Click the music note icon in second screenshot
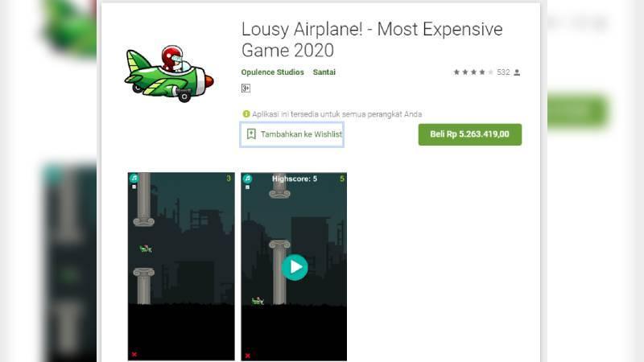 point(247,179)
